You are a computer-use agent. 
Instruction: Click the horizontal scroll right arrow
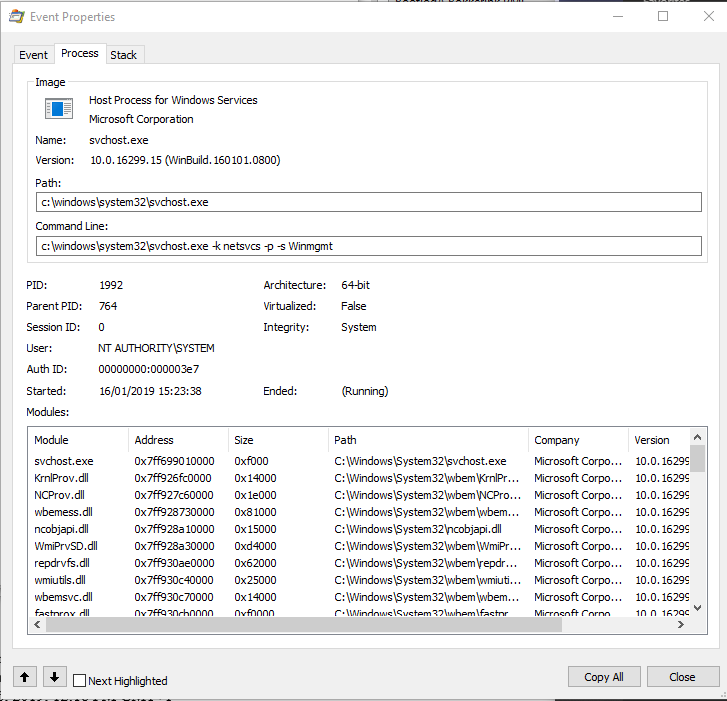coord(681,625)
